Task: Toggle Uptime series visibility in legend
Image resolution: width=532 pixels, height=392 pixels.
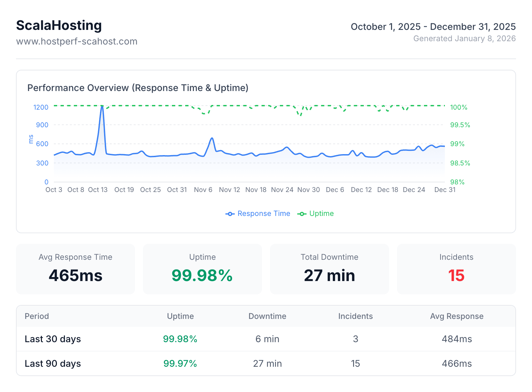Action: coord(322,214)
